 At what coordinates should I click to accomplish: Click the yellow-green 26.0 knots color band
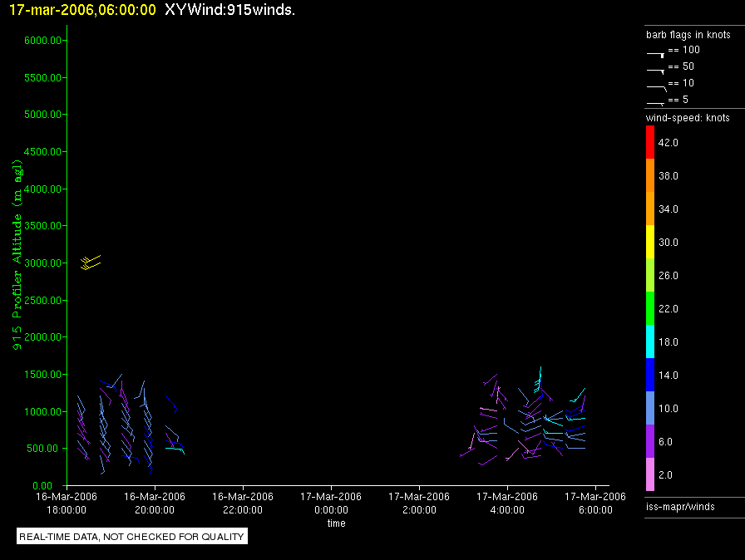tap(650, 275)
